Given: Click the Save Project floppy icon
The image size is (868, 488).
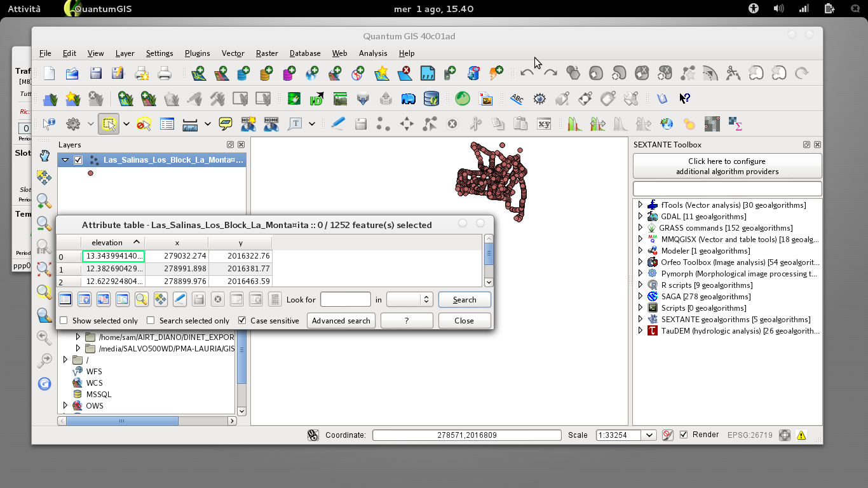Looking at the screenshot, I should coord(95,73).
